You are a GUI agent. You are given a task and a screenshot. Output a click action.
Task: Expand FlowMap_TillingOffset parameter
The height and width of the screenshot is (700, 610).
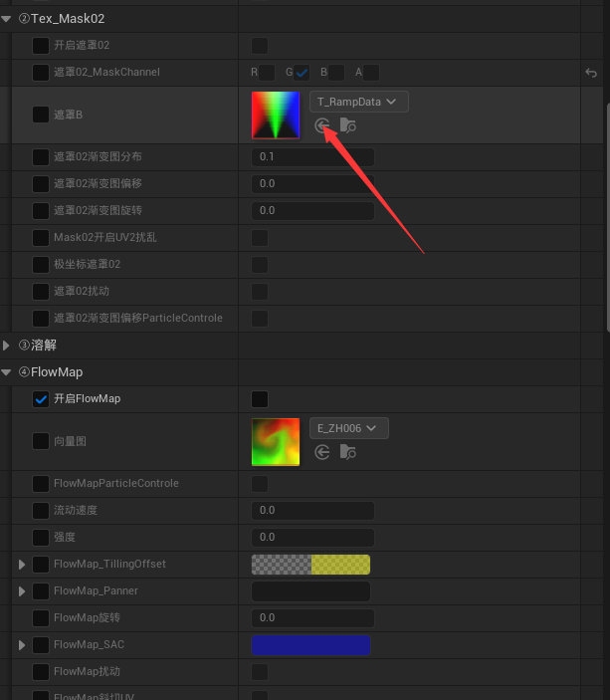point(22,565)
